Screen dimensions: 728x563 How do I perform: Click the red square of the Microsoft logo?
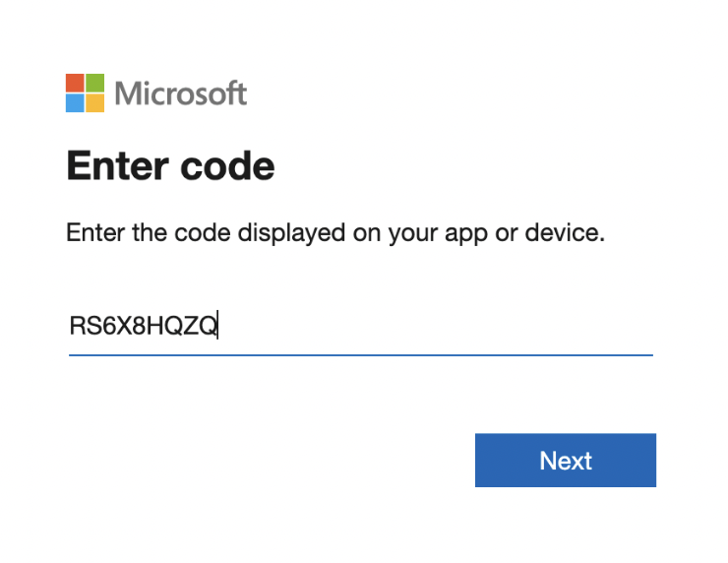[x=75, y=83]
